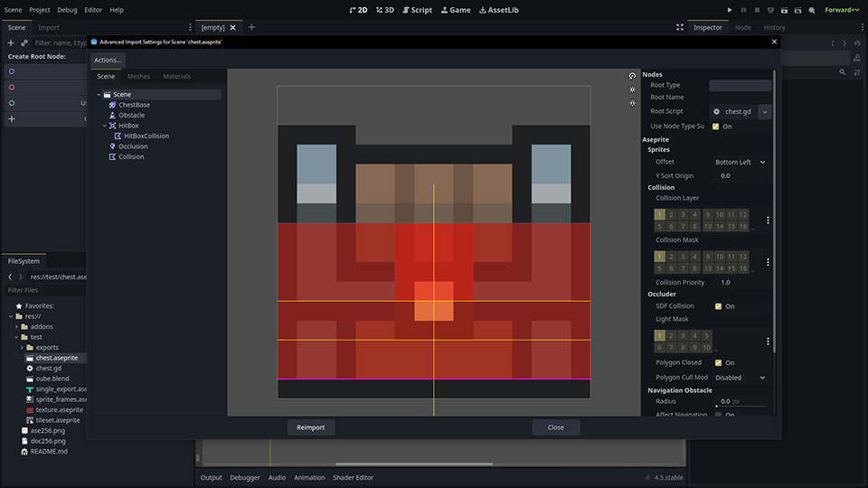Go to previous object in Inspector
868x488 pixels.
833,43
